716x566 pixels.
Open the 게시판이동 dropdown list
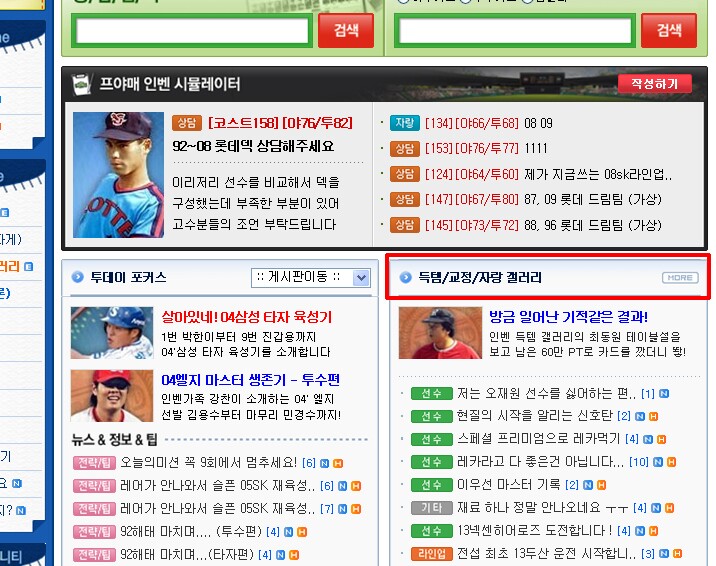pyautogui.click(x=311, y=277)
